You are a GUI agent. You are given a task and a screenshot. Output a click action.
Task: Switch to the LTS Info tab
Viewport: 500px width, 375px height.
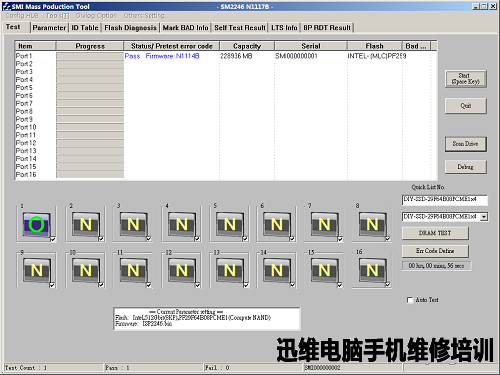tap(284, 28)
